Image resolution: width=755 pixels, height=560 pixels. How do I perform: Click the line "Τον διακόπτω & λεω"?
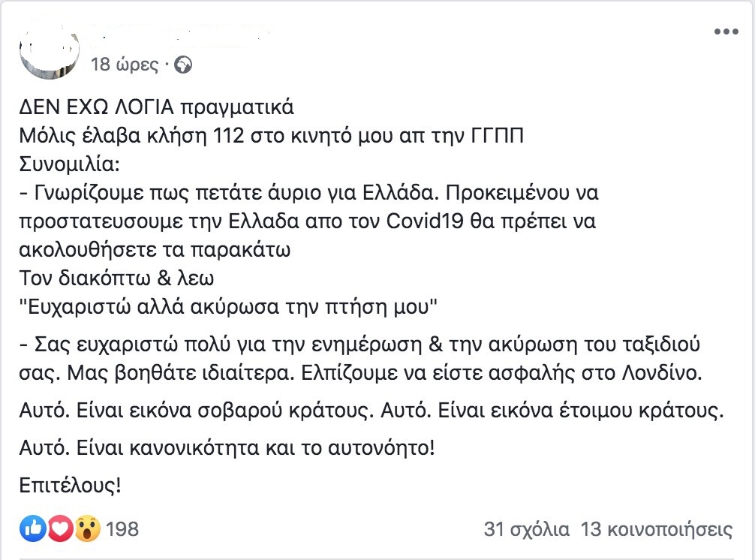(116, 278)
